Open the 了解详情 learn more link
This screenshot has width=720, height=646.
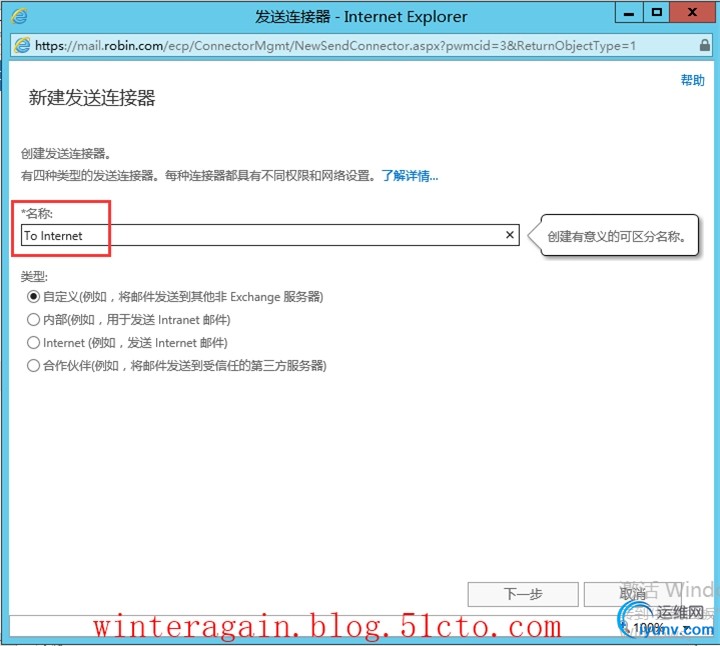[x=410, y=176]
